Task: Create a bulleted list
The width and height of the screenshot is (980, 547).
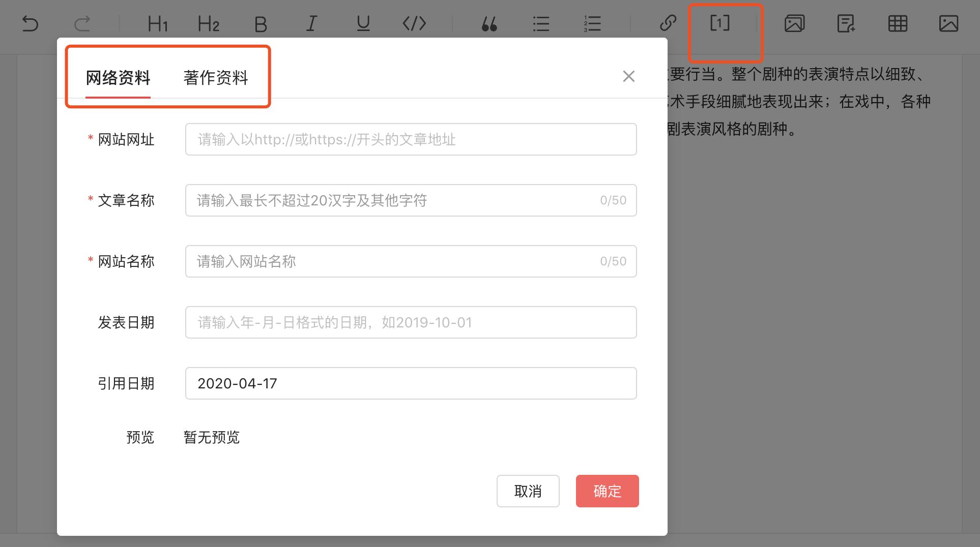Action: tap(541, 24)
